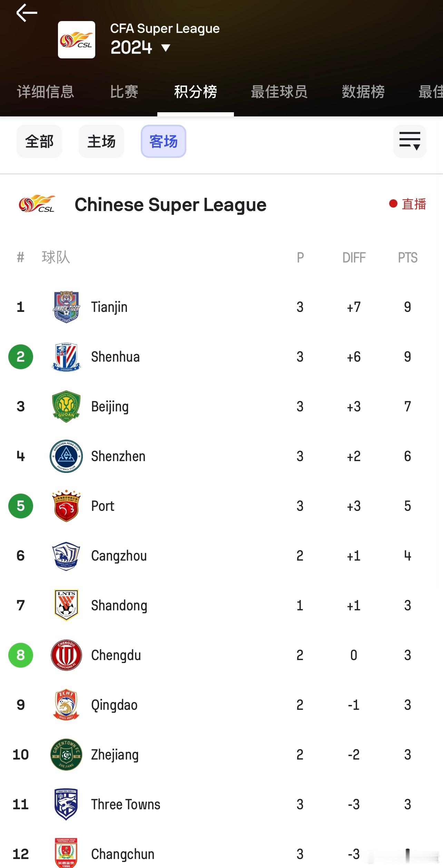Tap the Beijing Guoan crest
The image size is (443, 868).
click(x=66, y=407)
